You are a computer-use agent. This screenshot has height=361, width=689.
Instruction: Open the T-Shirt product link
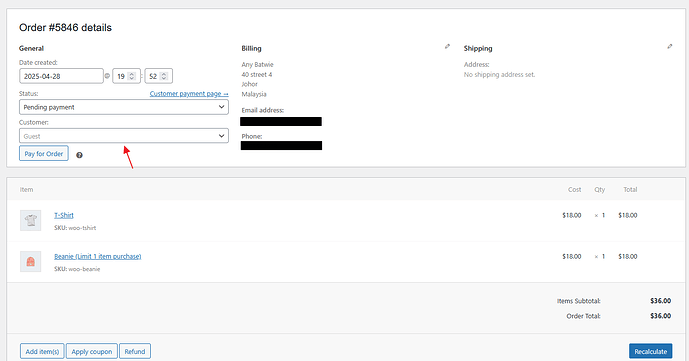[x=64, y=215]
